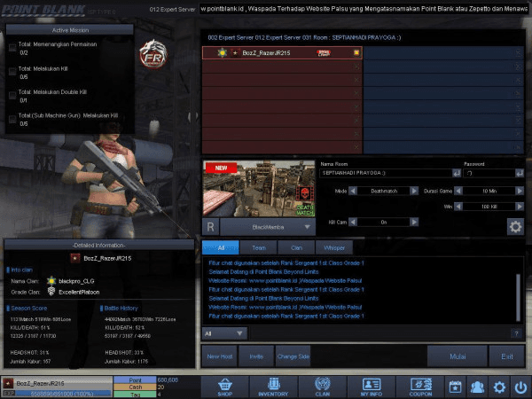The image size is (532, 399).
Task: Increase Win kill count arrow
Action: tap(520, 207)
